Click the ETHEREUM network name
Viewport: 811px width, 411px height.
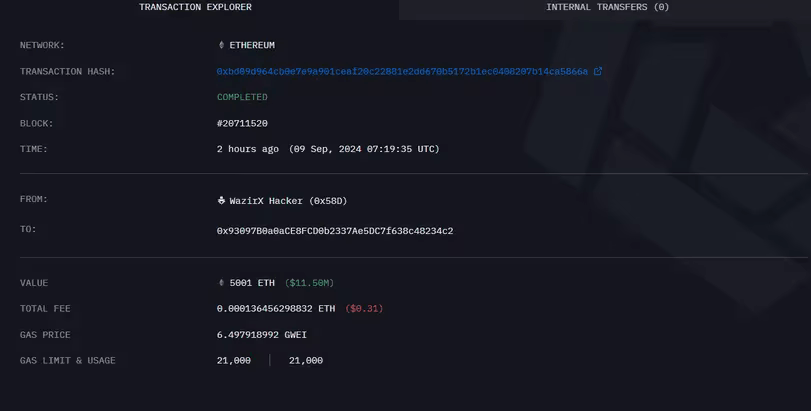tap(252, 45)
